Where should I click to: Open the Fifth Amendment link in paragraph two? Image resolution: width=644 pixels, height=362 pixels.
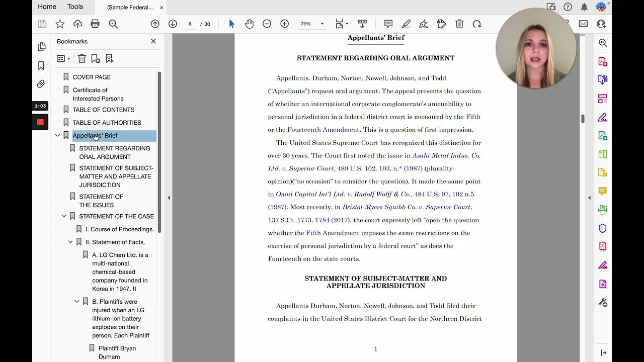[x=333, y=233]
